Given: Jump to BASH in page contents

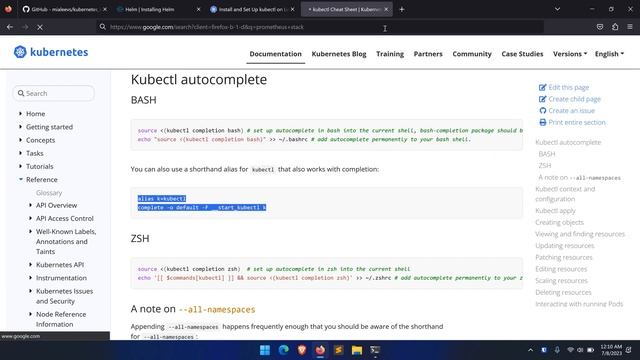Looking at the screenshot, I should tap(547, 154).
